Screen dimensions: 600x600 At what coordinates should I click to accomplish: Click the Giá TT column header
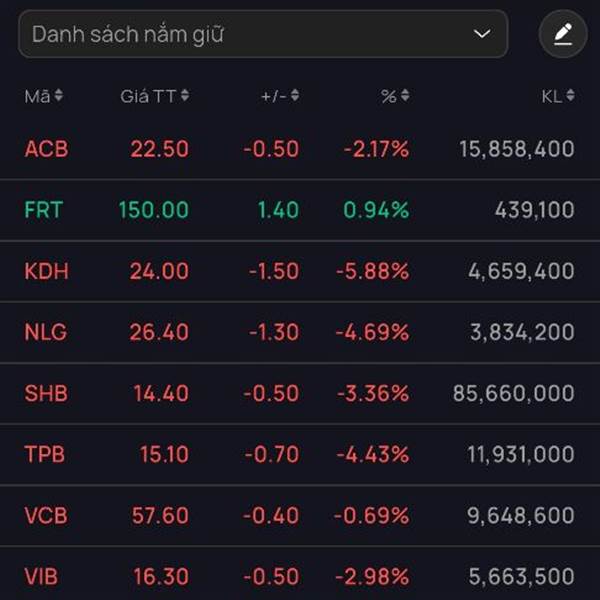click(x=148, y=96)
